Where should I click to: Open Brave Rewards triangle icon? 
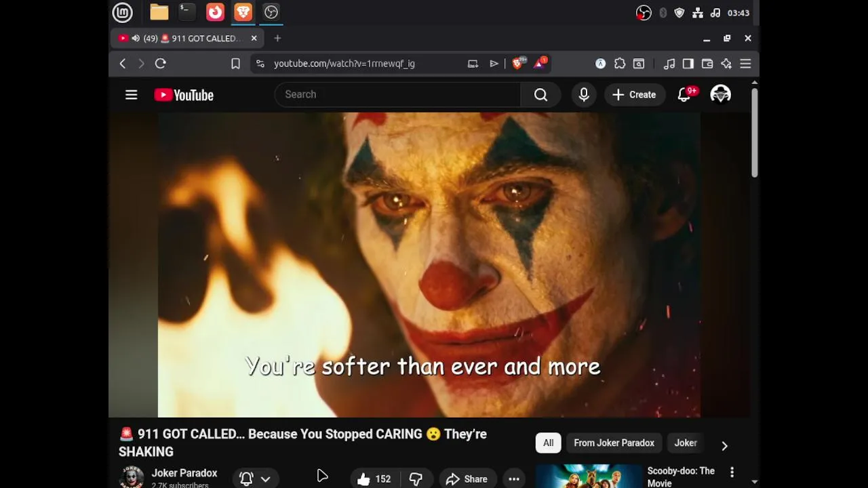(540, 63)
